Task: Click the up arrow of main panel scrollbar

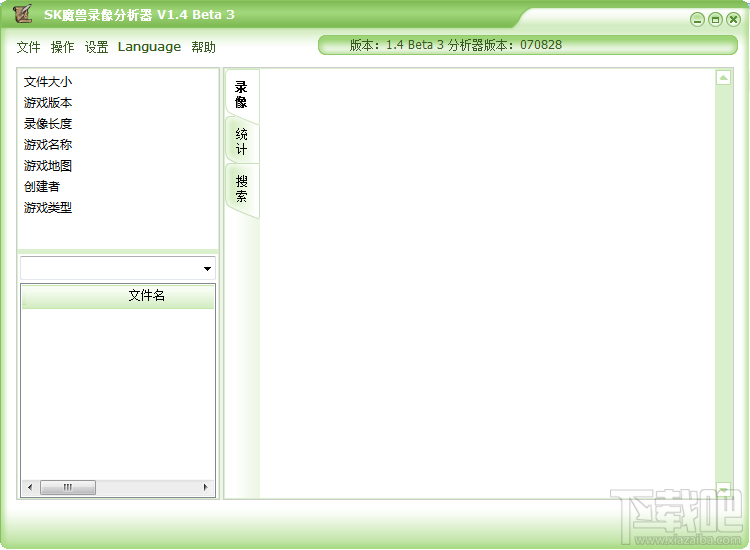Action: pos(723,77)
